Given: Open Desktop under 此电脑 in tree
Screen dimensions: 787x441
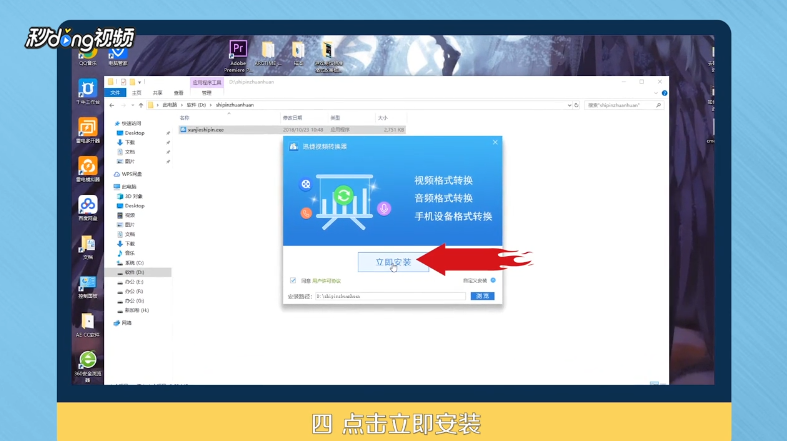Looking at the screenshot, I should click(130, 206).
